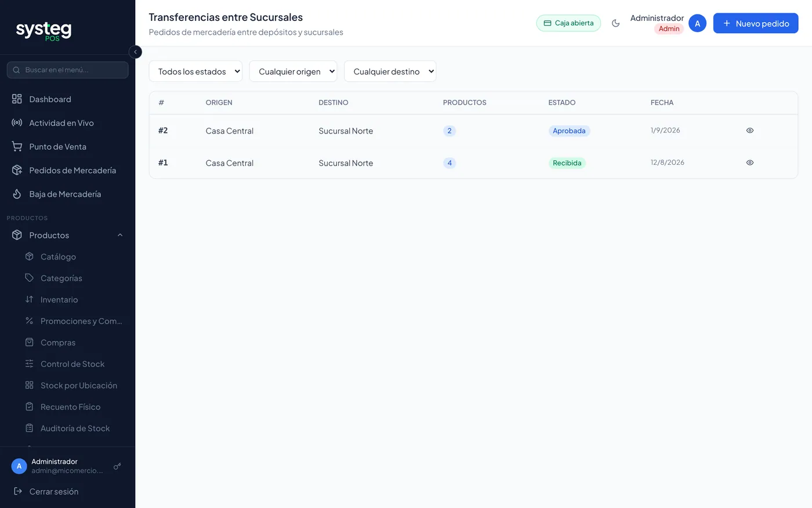
Task: Click the Auditoría de Stock clipboard icon
Action: (x=30, y=428)
